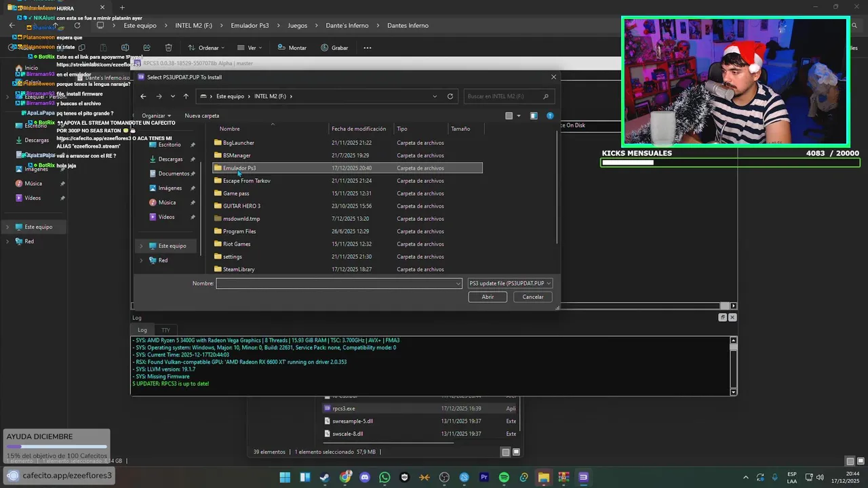Select the settings folder
Screen dimensions: 868x488
(347, 257)
